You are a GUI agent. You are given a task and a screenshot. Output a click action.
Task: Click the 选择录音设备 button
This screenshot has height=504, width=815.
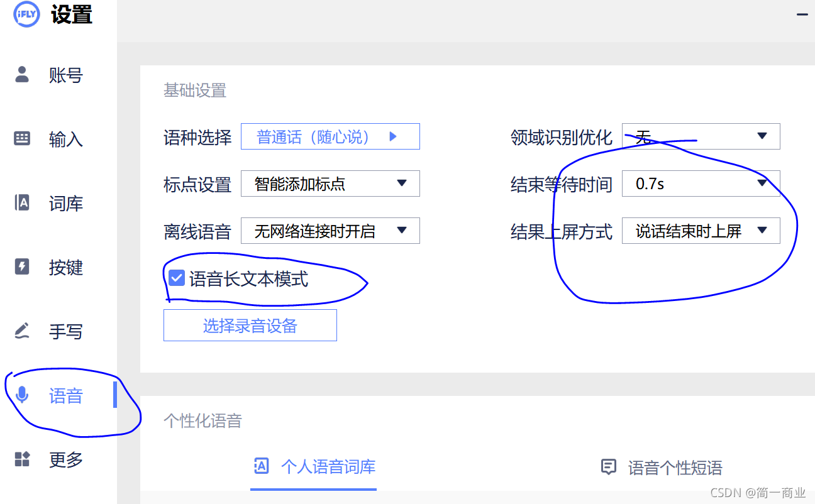pyautogui.click(x=250, y=326)
